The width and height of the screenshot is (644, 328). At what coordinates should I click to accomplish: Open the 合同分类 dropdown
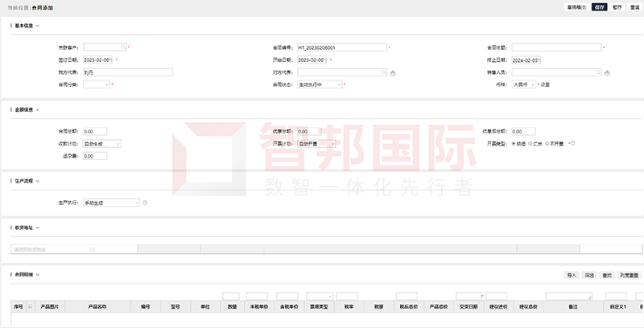[x=97, y=84]
